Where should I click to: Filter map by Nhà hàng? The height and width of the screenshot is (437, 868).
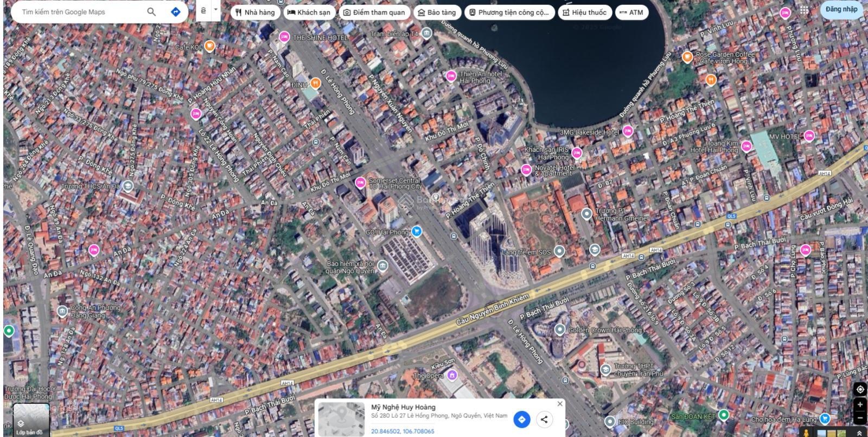[x=255, y=12]
